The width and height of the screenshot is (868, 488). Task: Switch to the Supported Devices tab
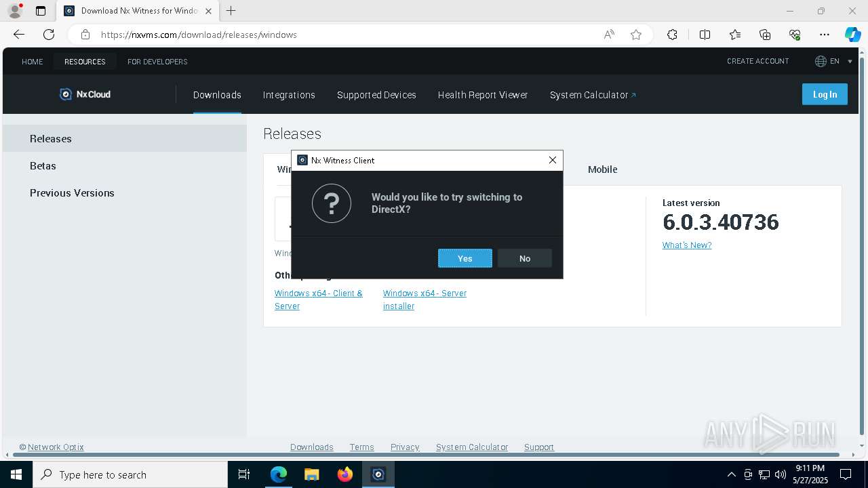[376, 95]
